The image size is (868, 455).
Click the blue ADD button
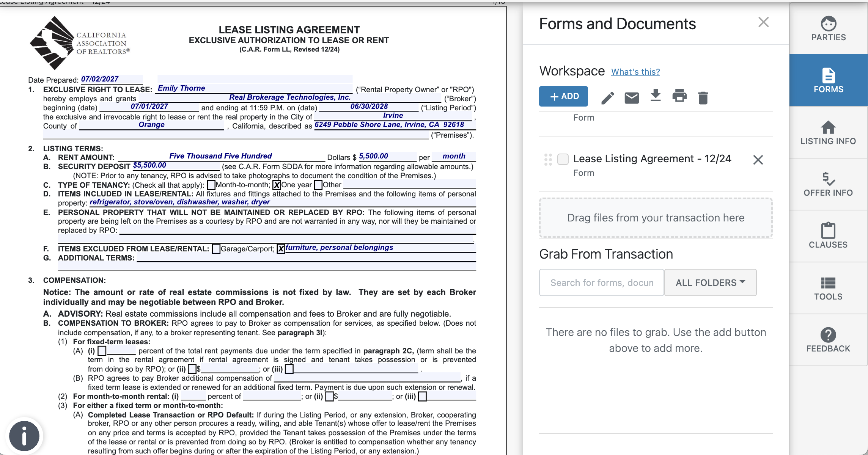[563, 96]
